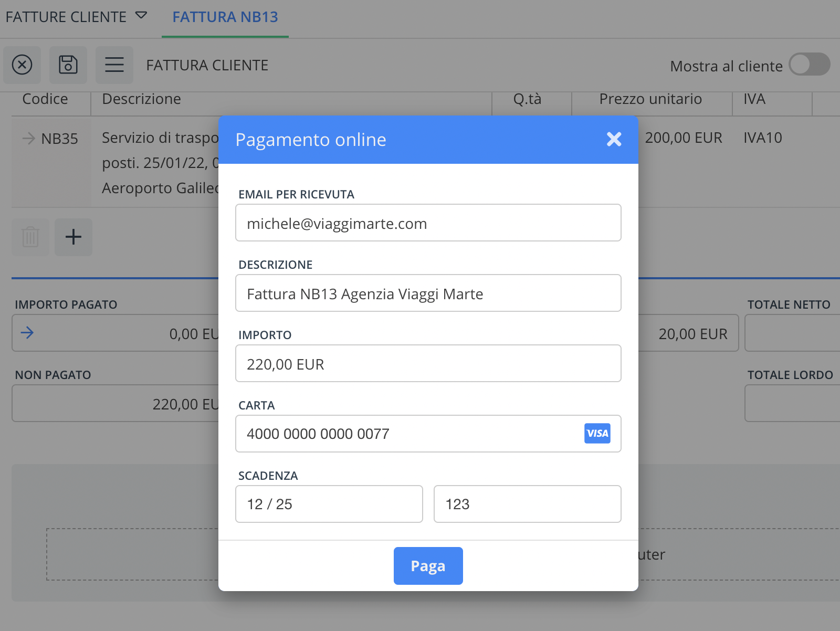840x631 pixels.
Task: Open the Fatture Cliente dropdown
Action: pyautogui.click(x=76, y=17)
